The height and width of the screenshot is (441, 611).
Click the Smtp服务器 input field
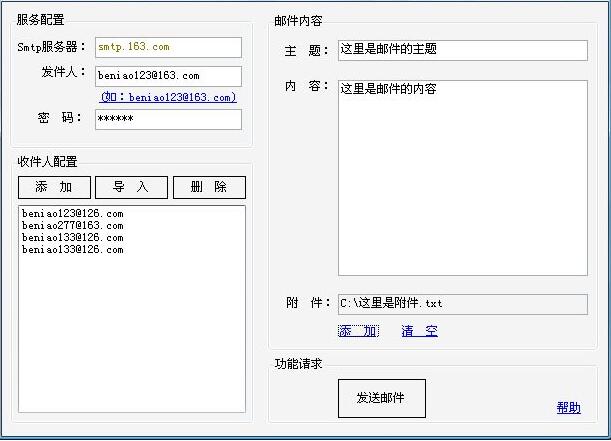pyautogui.click(x=168, y=47)
